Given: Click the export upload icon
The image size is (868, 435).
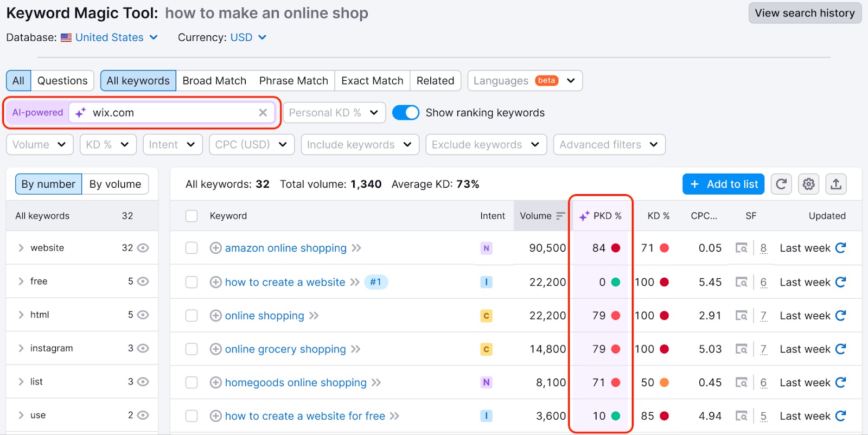Looking at the screenshot, I should point(836,184).
